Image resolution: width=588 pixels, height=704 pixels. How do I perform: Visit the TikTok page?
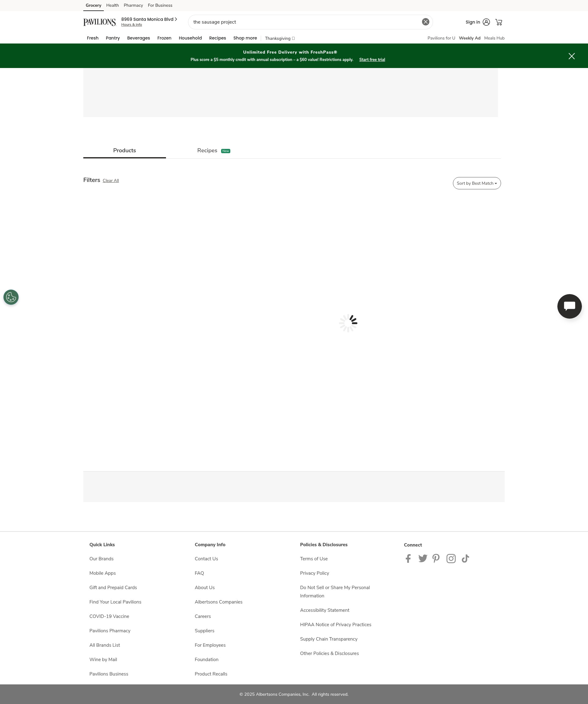tap(465, 558)
